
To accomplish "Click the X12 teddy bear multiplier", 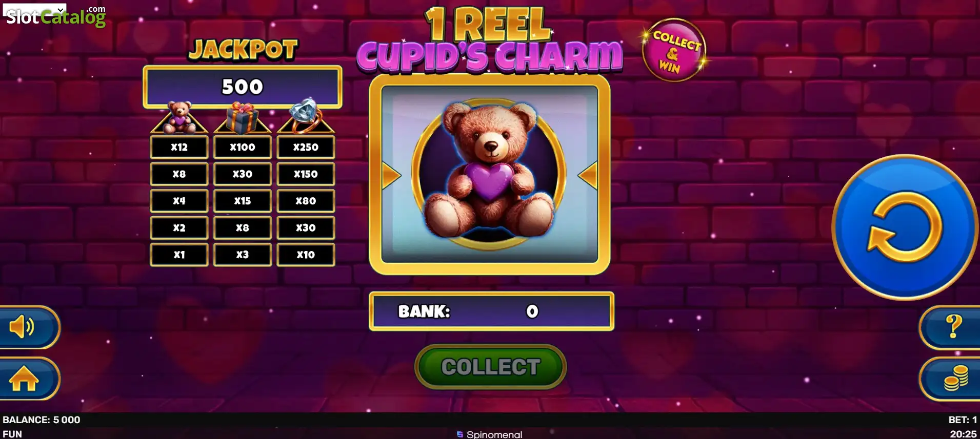I will 179,147.
